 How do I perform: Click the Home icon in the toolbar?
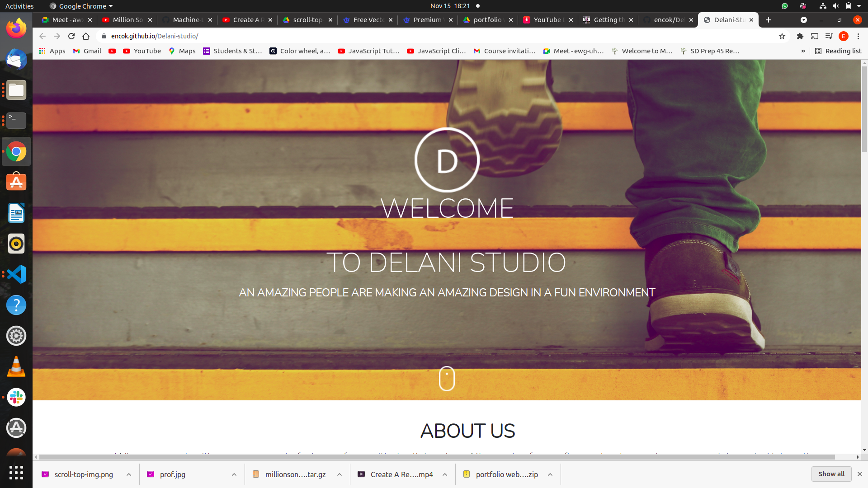coord(86,36)
